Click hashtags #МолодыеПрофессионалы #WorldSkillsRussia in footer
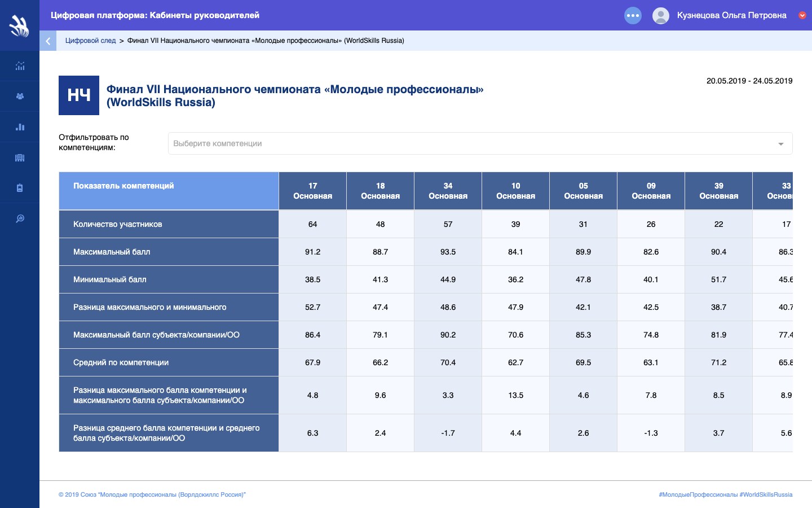 coord(725,494)
